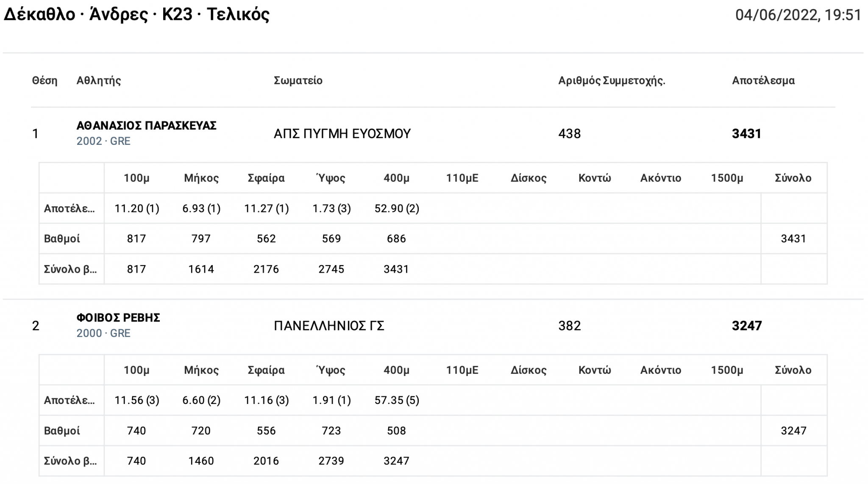The height and width of the screenshot is (484, 868).
Task: Click the Αριθμός Συμμετοχής column header
Action: point(612,80)
